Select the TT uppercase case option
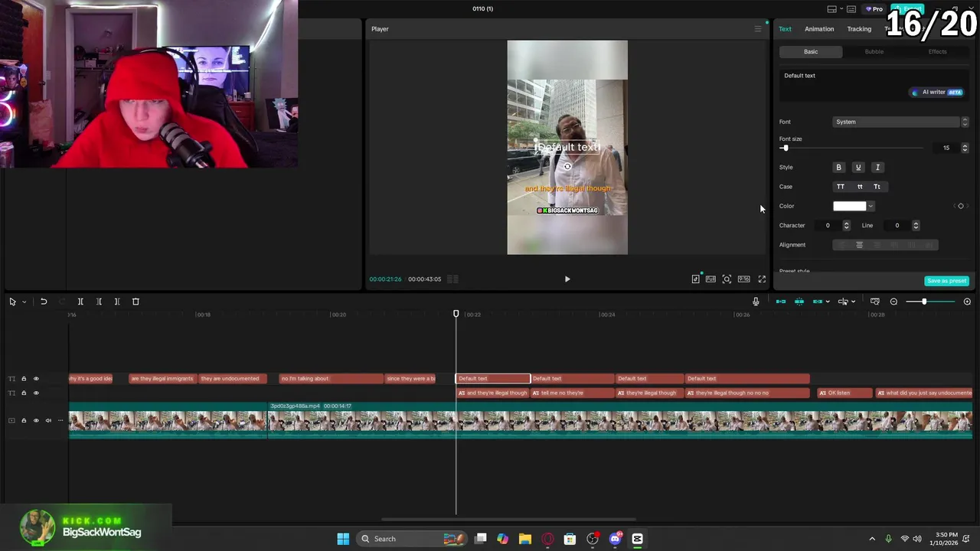This screenshot has height=551, width=980. click(841, 187)
